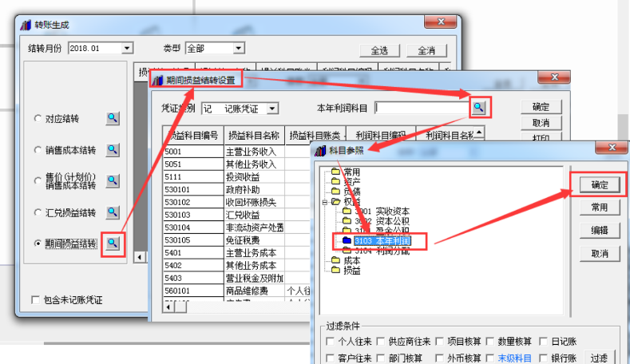Select row 5051 其他业务收入
Screen dimensions: 630x364
click(x=237, y=164)
